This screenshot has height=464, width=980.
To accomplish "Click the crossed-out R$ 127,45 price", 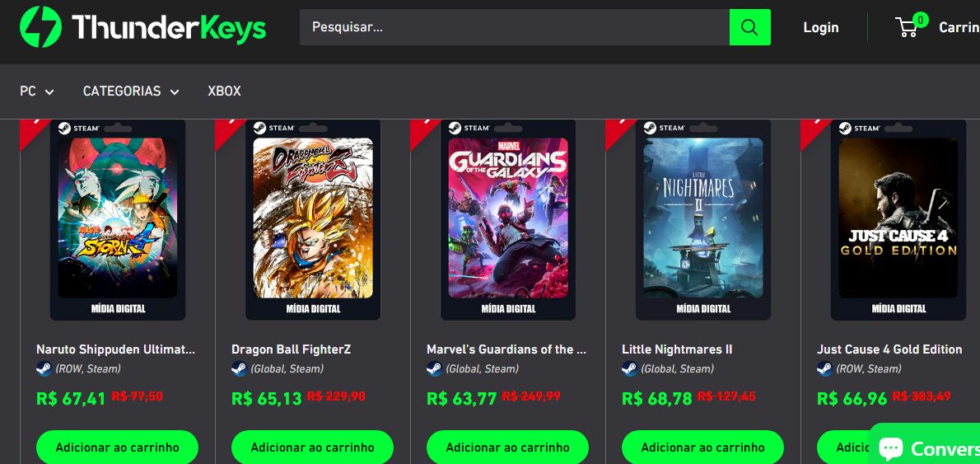I will pyautogui.click(x=726, y=396).
